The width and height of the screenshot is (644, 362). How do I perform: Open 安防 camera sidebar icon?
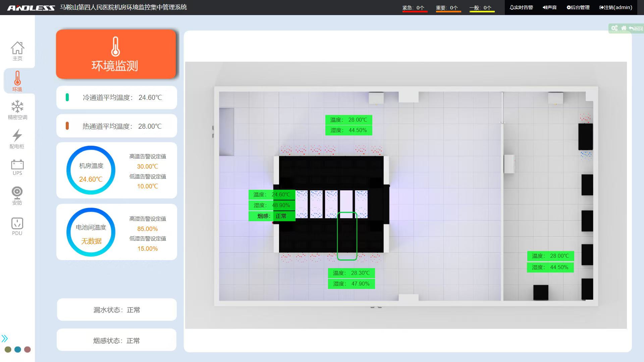coord(17,195)
